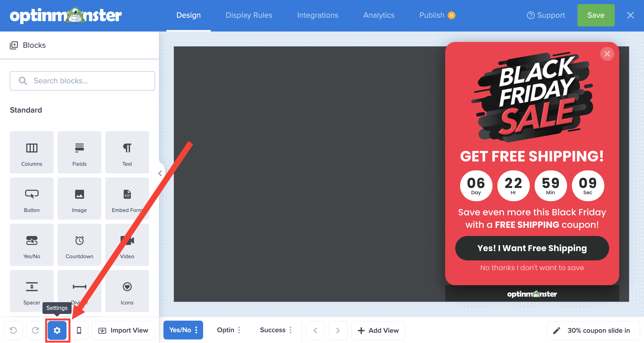Close the Black Friday popup preview
644x343 pixels.
click(x=607, y=54)
